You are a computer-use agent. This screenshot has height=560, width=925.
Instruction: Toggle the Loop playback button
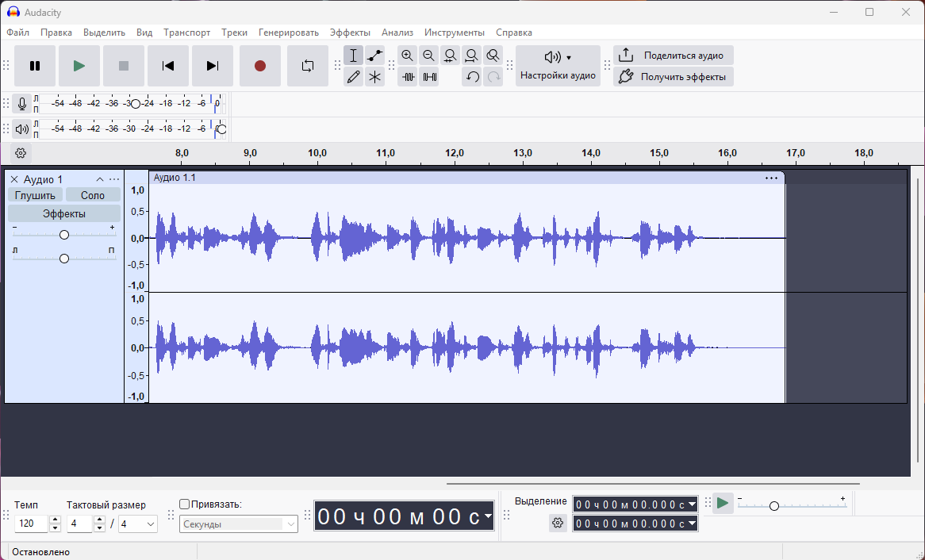(x=308, y=66)
